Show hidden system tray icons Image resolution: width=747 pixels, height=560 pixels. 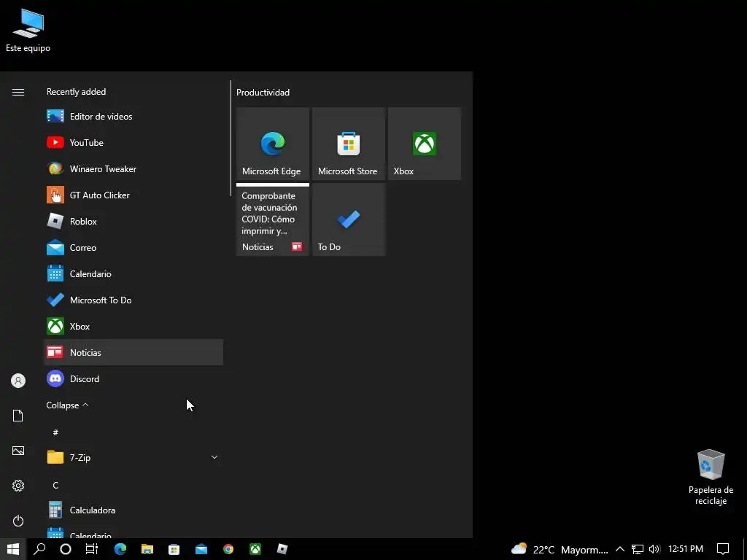620,549
